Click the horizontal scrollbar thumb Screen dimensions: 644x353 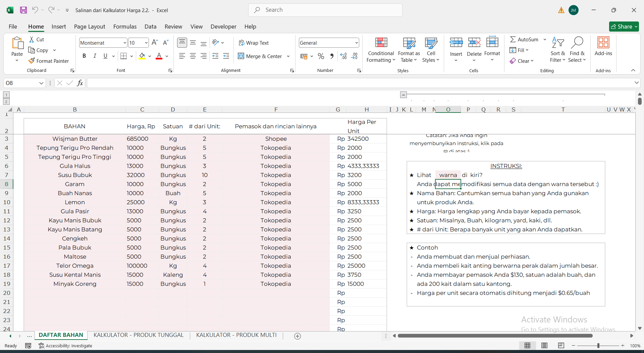pyautogui.click(x=495, y=336)
